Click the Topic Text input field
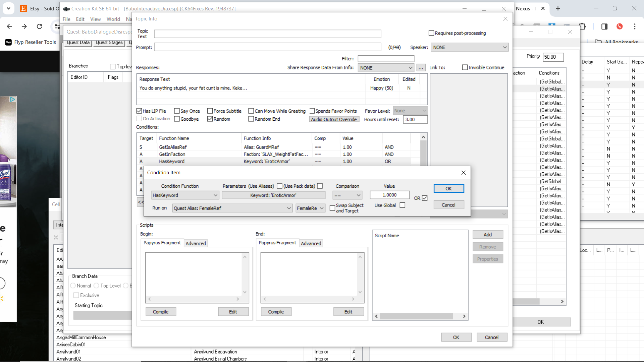The image size is (644, 362). [x=267, y=34]
